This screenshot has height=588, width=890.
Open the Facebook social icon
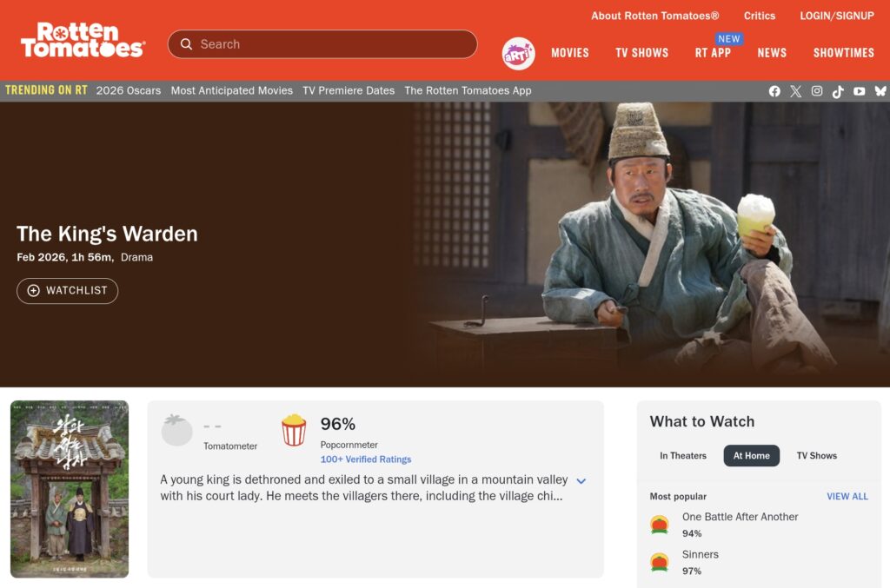(x=774, y=90)
